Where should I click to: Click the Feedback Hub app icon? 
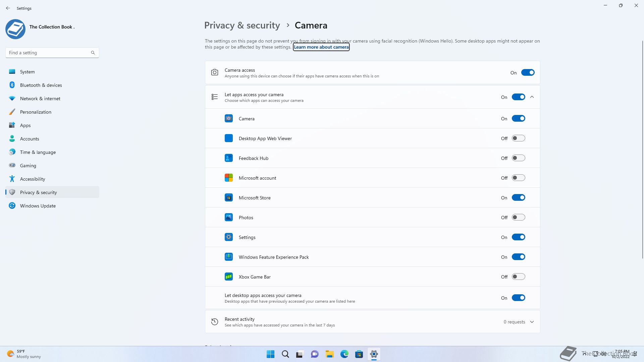tap(229, 158)
